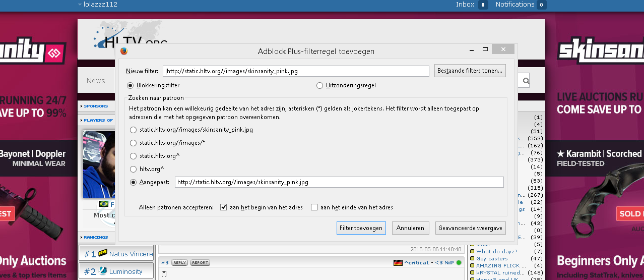The width and height of the screenshot is (644, 280).
Task: Click thread icon beside 'Gay casters'
Action: (x=472, y=259)
